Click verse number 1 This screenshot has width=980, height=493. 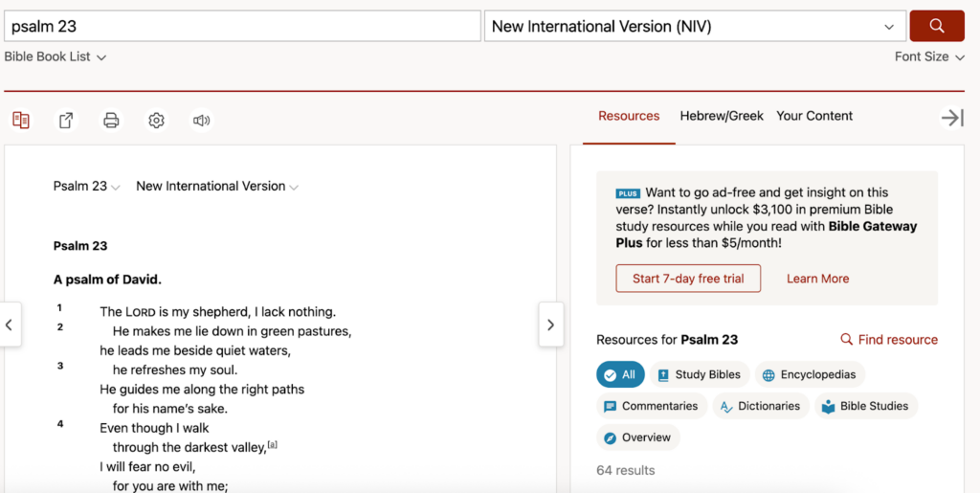point(59,307)
